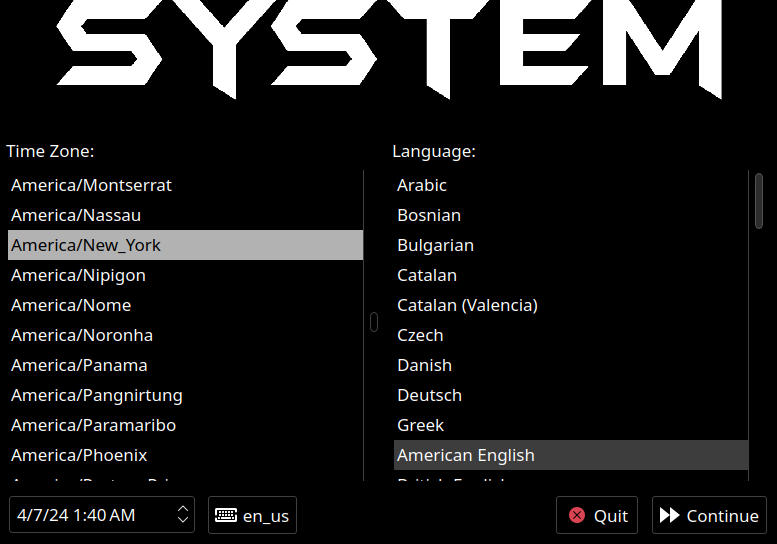The height and width of the screenshot is (544, 777).
Task: Pick America/Nipigon from time zone list
Action: click(78, 275)
